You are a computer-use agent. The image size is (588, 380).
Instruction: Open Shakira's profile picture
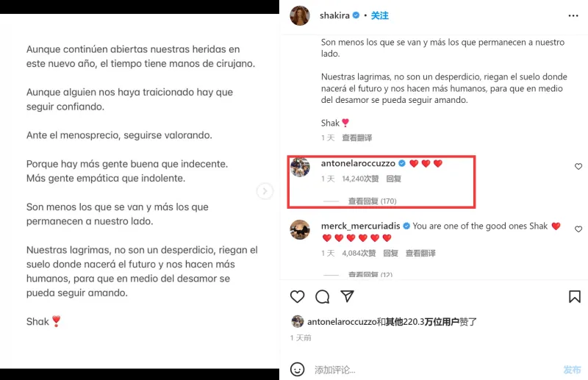pos(300,15)
